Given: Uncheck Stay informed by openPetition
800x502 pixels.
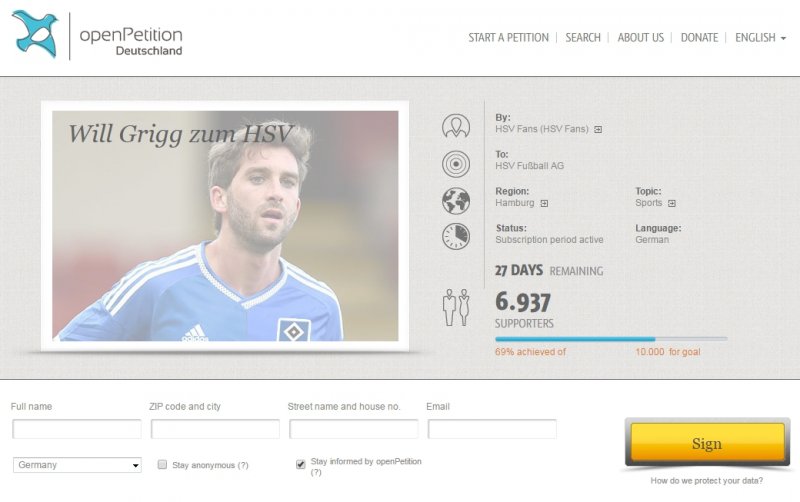Looking at the screenshot, I should (301, 464).
